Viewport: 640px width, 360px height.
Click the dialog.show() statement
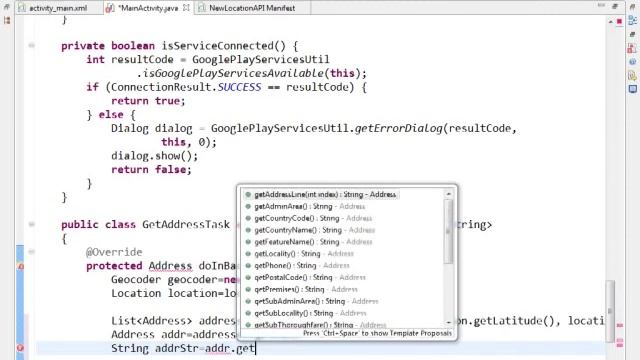click(x=154, y=156)
